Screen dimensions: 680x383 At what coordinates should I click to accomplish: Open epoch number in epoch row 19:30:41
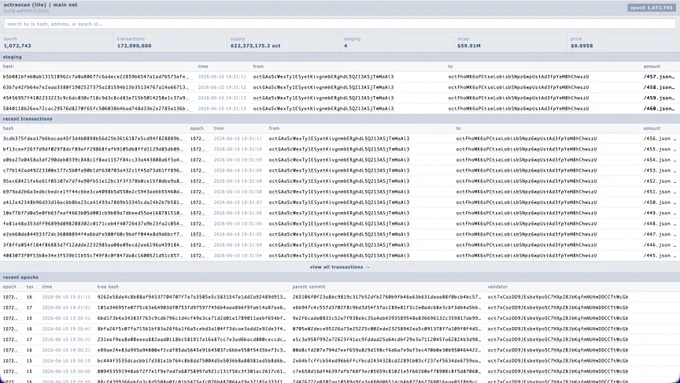click(x=10, y=329)
